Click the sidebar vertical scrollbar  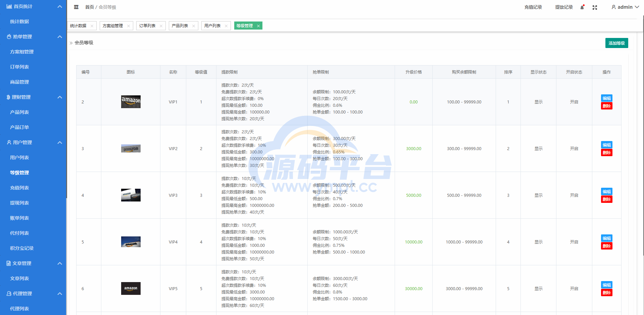[x=66, y=99]
